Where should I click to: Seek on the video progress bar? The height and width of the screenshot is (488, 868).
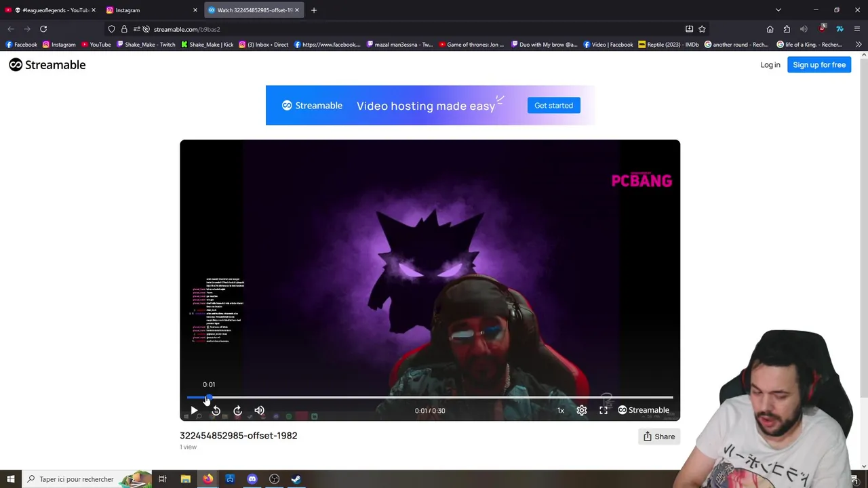pos(430,398)
